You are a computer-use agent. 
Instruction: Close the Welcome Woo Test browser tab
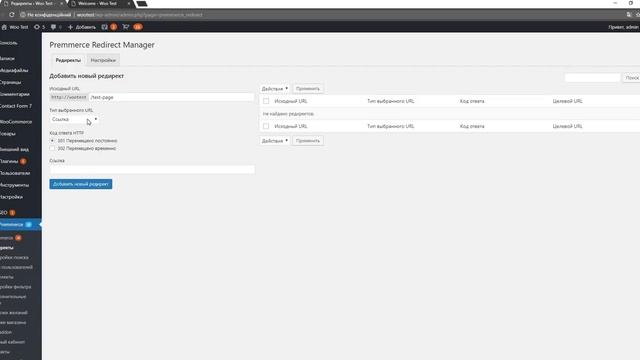tap(129, 3)
